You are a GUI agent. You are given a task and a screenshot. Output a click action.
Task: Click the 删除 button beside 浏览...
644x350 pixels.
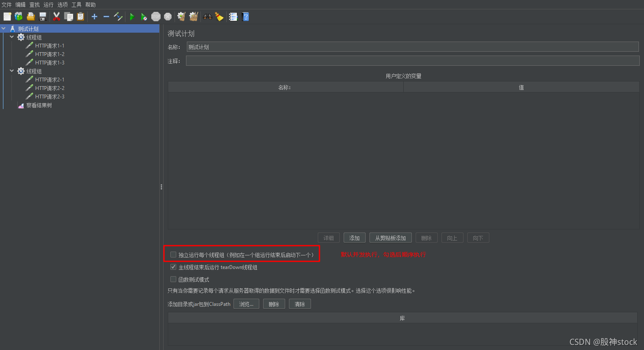[274, 304]
